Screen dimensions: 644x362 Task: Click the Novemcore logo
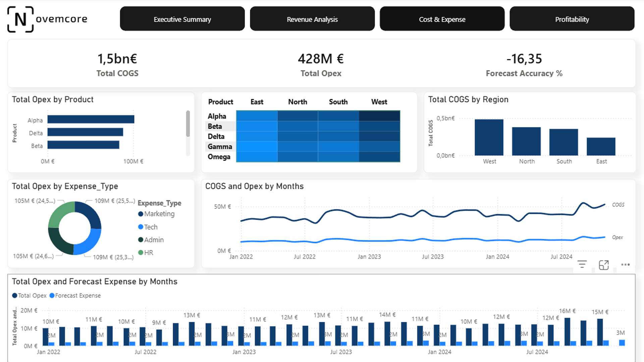coord(47,19)
